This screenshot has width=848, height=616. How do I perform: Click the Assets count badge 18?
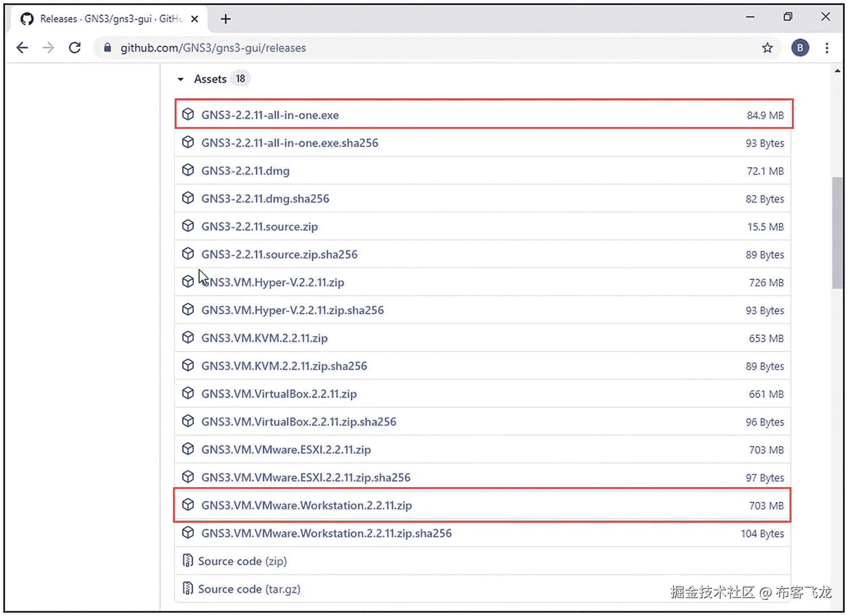240,79
